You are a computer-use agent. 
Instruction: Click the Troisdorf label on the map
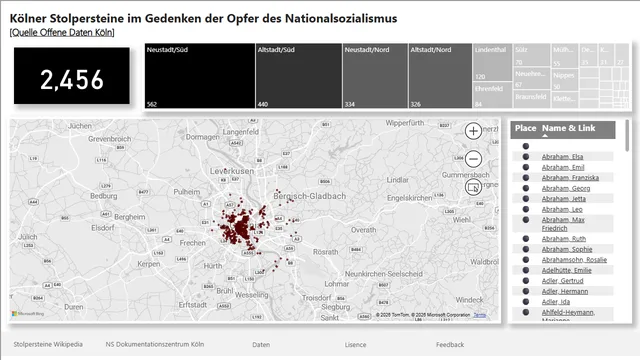(x=316, y=298)
